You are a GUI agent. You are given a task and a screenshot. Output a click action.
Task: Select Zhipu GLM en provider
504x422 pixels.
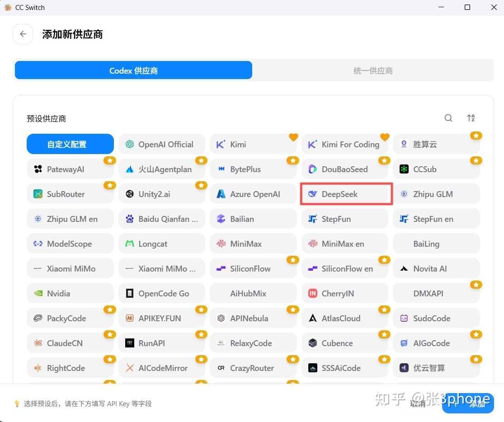coord(70,219)
